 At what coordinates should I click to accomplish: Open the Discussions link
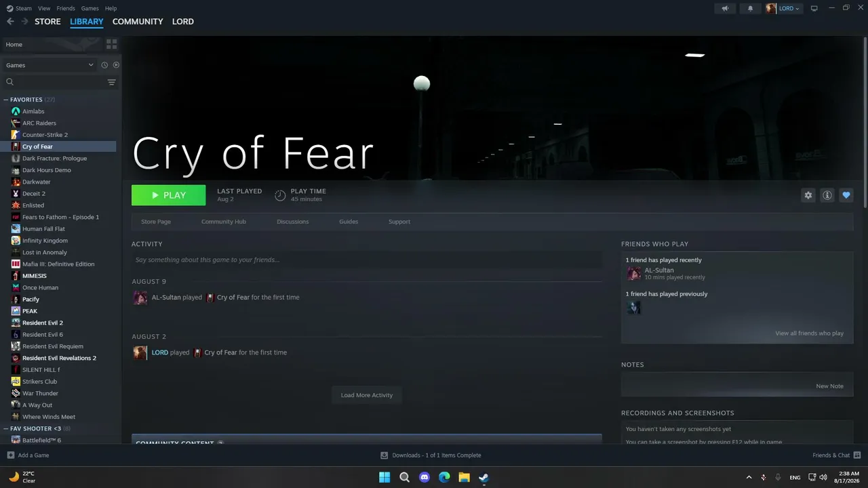(x=293, y=222)
